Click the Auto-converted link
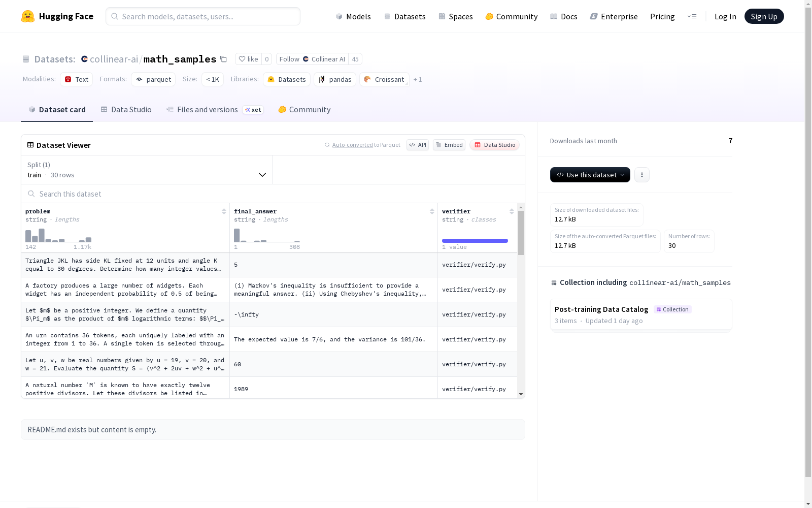Screen dimensions: 812x508 click(352, 145)
